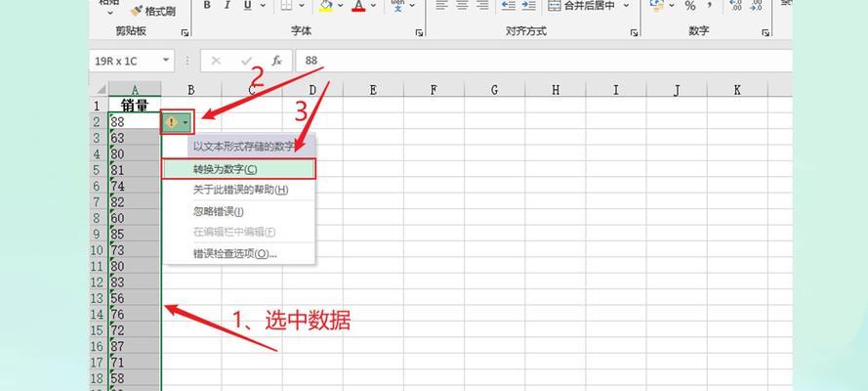
Task: Toggle italic formatting
Action: click(x=227, y=6)
